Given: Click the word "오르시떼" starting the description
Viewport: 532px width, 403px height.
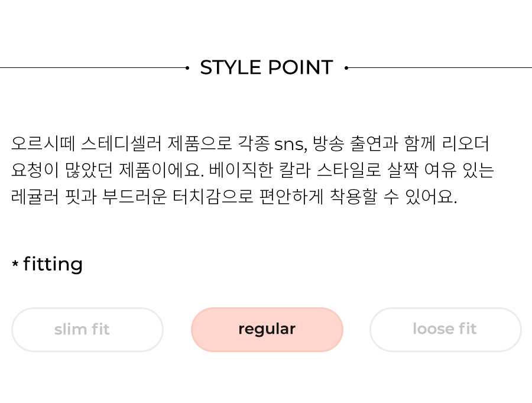Looking at the screenshot, I should point(43,143).
